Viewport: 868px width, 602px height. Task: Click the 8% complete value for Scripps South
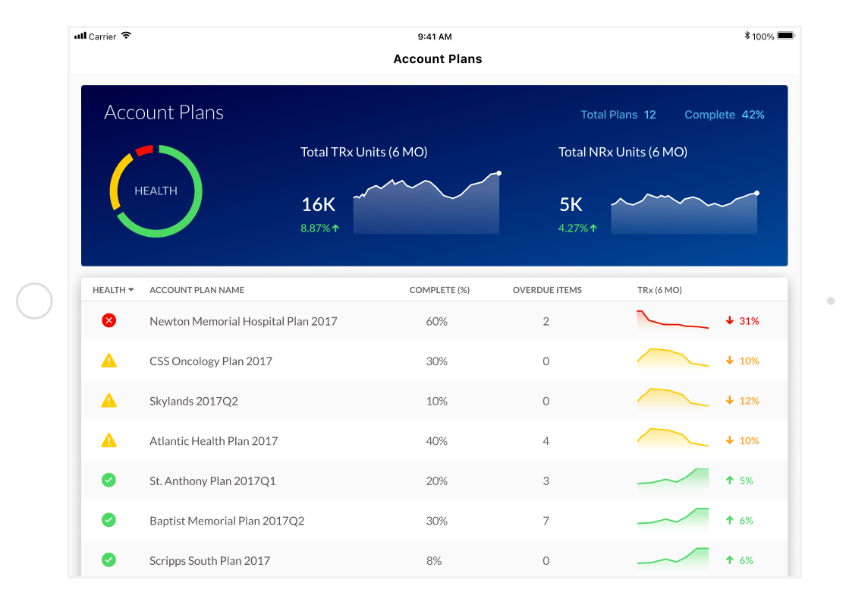[434, 560]
